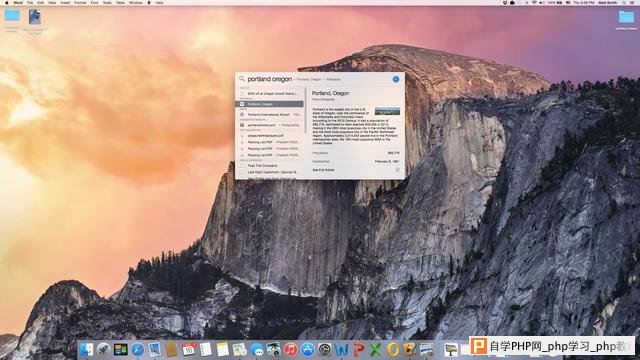Click the Spotlight results list scrollbar
Image resolution: width=640 pixels, height=360 pixels.
(305, 110)
